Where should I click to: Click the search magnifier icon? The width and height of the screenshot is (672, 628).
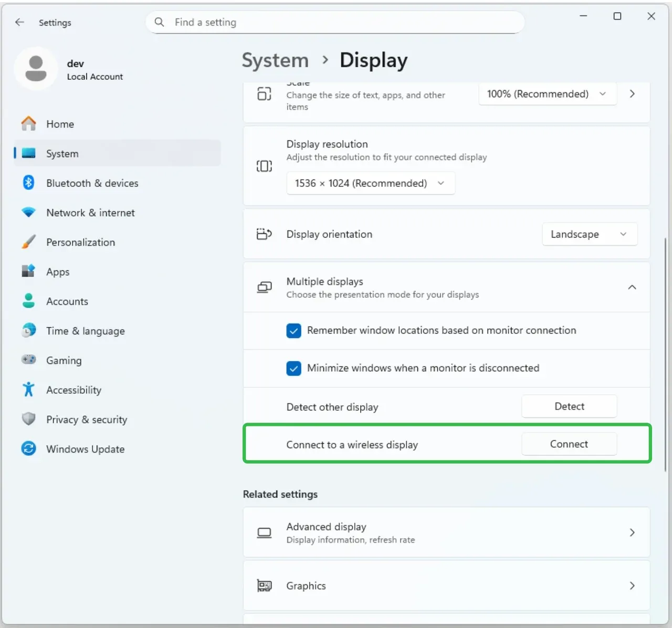pos(159,22)
